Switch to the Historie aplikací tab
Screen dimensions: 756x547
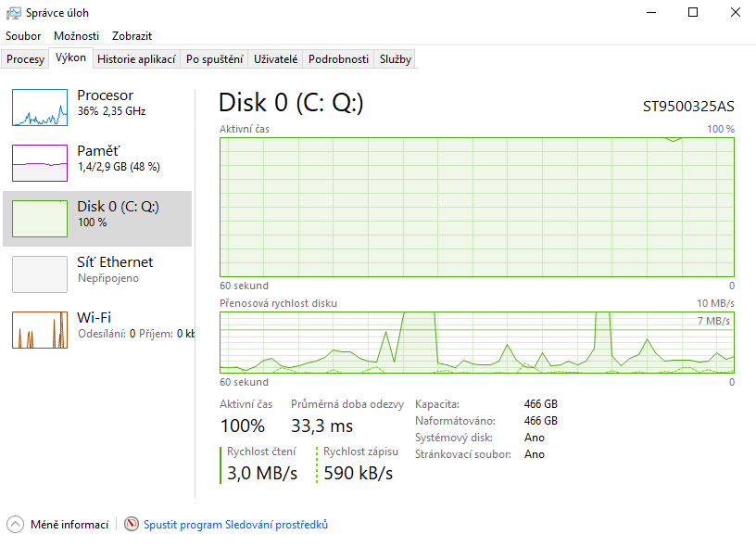(x=136, y=59)
